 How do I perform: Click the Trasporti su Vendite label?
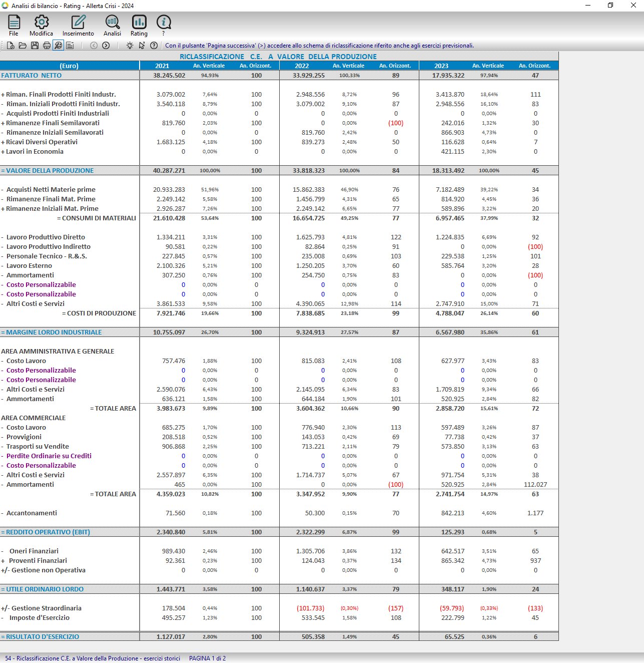coord(38,447)
